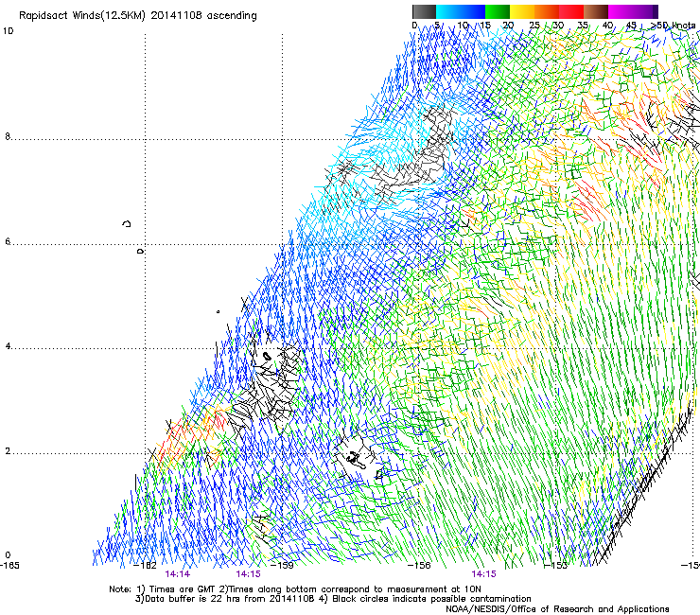Click the '14:15' time label beside -159
This screenshot has height=615, width=700.
point(248,574)
